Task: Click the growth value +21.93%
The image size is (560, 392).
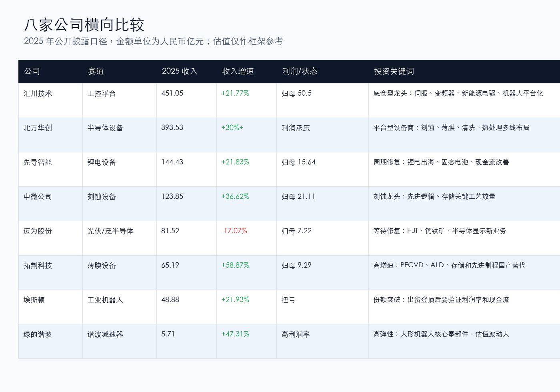Action: point(235,300)
